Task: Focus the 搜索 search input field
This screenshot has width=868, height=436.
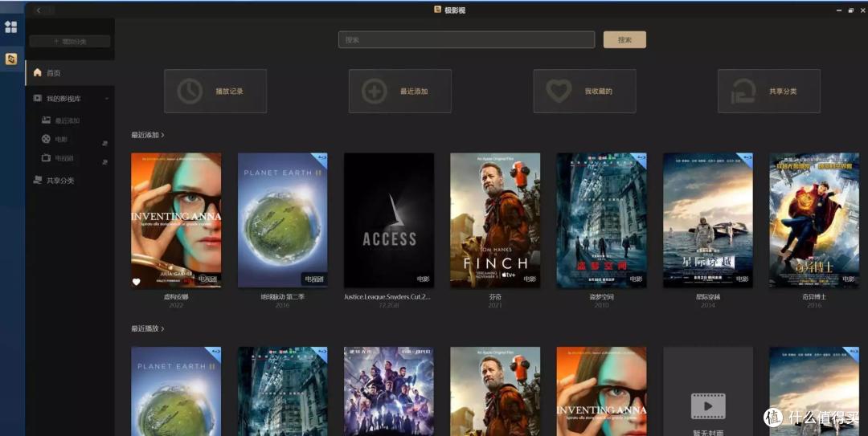Action: click(467, 40)
